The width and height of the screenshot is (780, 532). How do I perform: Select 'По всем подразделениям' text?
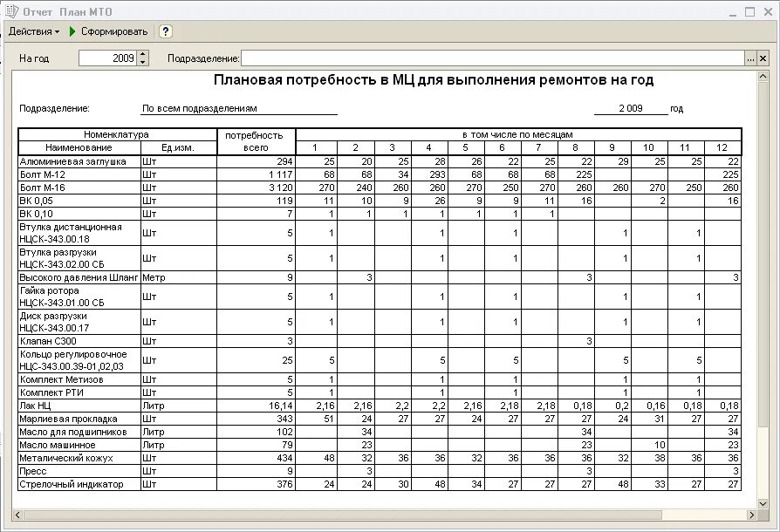(200, 108)
